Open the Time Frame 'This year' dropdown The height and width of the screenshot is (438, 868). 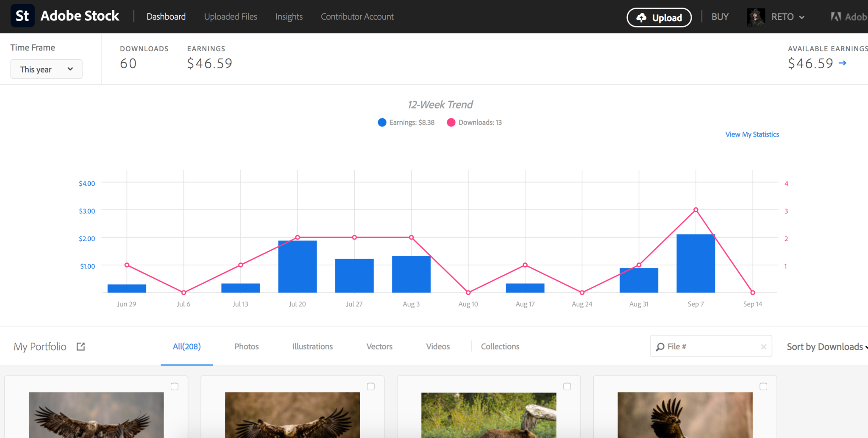point(46,69)
